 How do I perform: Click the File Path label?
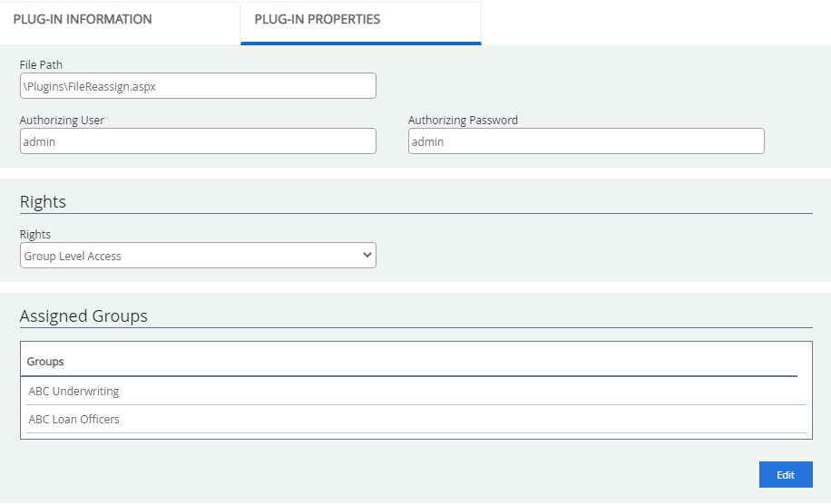[x=41, y=65]
